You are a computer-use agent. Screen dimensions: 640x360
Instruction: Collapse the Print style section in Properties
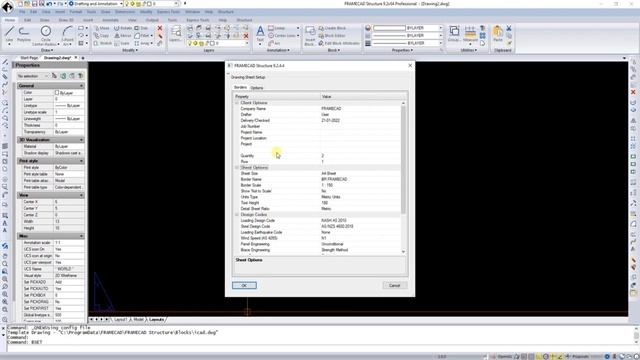[x=82, y=161]
